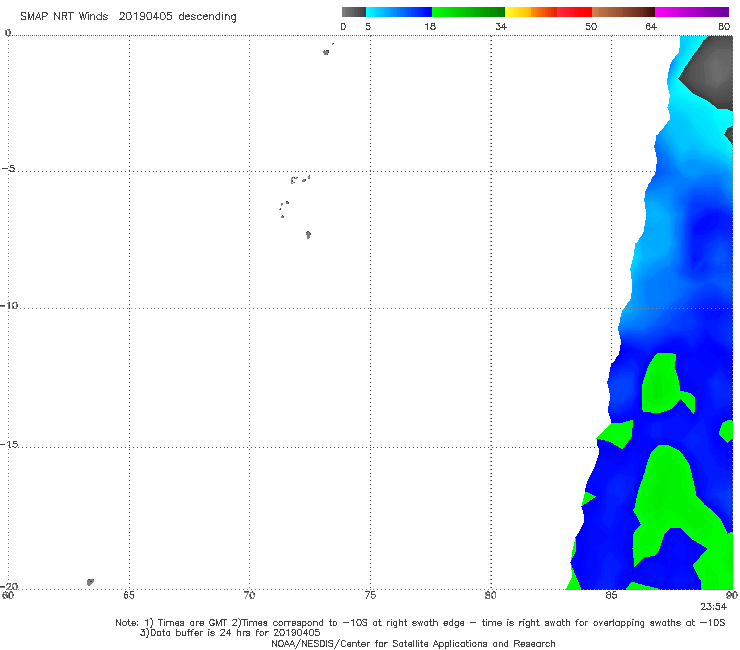The width and height of the screenshot is (740, 650).
Task: Click the NOAA/NESDIS credit line
Action: click(x=413, y=643)
